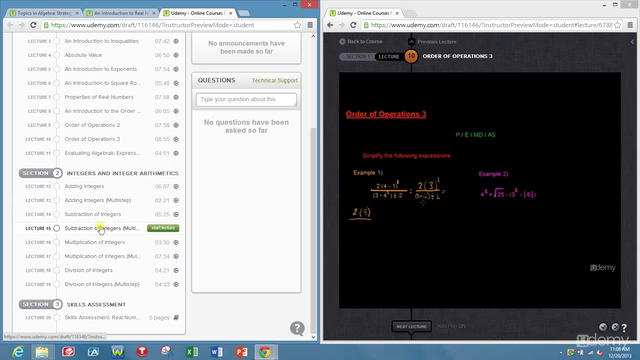This screenshot has width=640, height=360.
Task: Bookmark the page in the left window with the star
Action: point(297,25)
